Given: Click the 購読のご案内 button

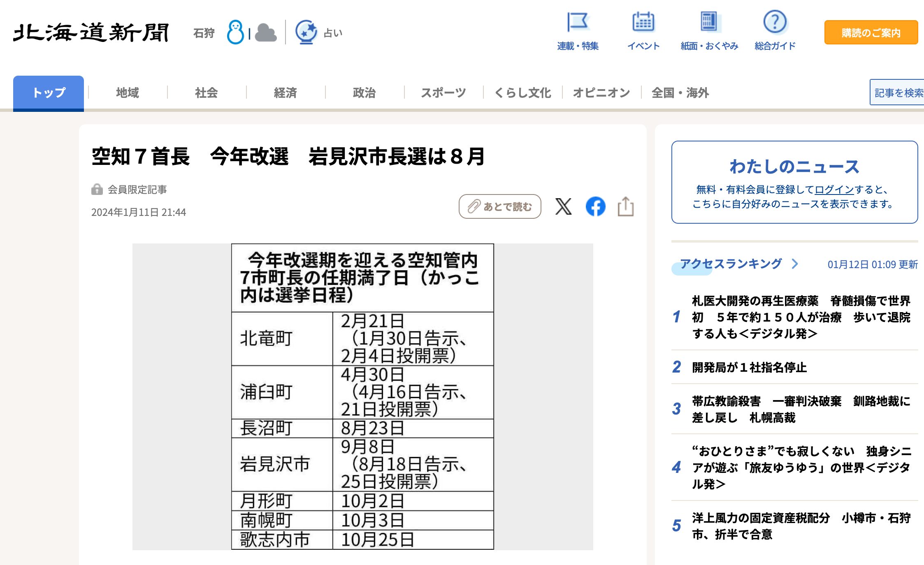Looking at the screenshot, I should [x=871, y=33].
